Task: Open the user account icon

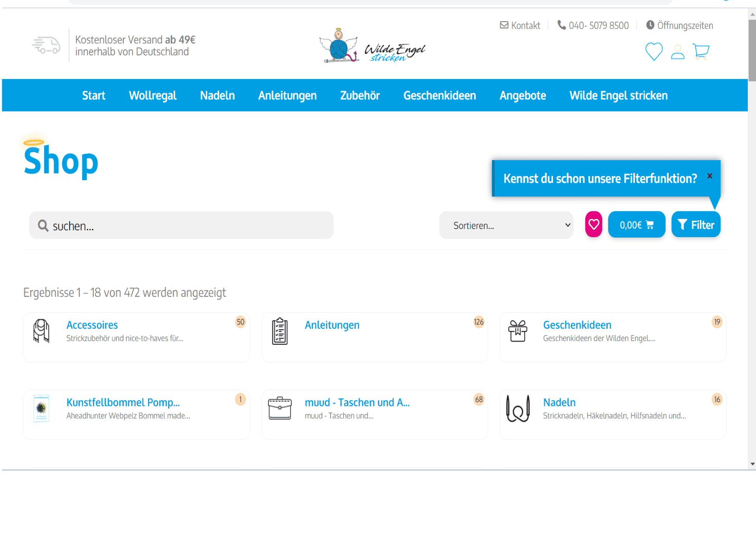Action: tap(677, 52)
